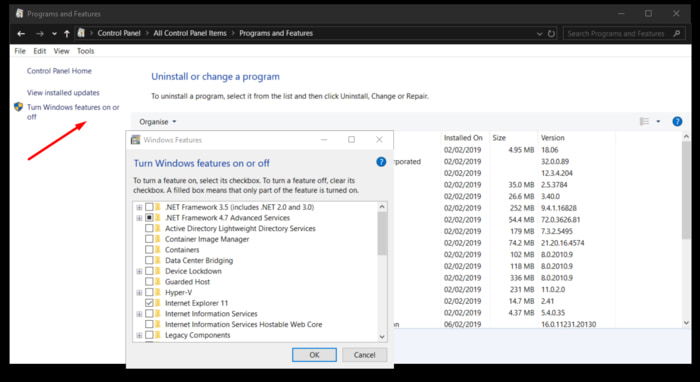Click the search magnifier icon
This screenshot has width=700, height=382.
pyautogui.click(x=677, y=33)
